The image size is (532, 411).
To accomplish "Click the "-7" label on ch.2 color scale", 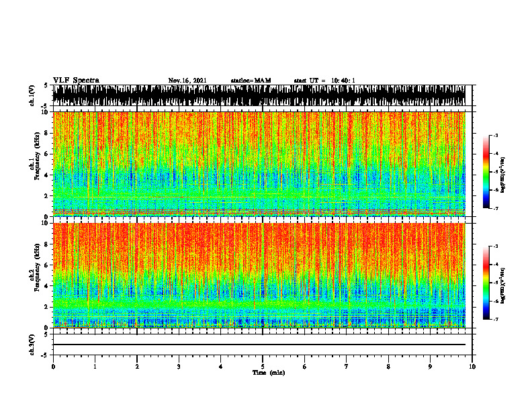I will pos(496,319).
